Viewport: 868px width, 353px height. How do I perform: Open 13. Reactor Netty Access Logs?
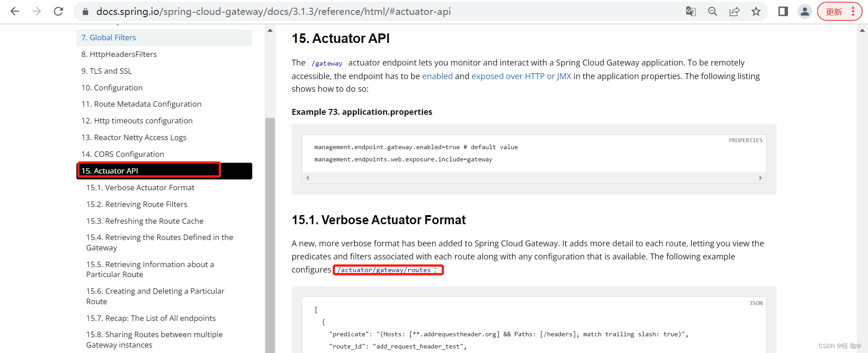[134, 137]
